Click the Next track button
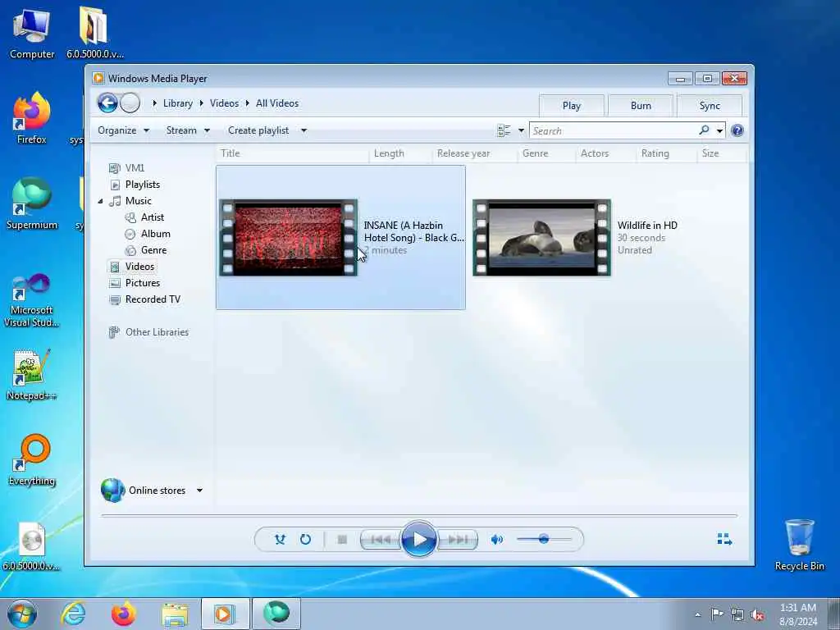 coord(458,540)
